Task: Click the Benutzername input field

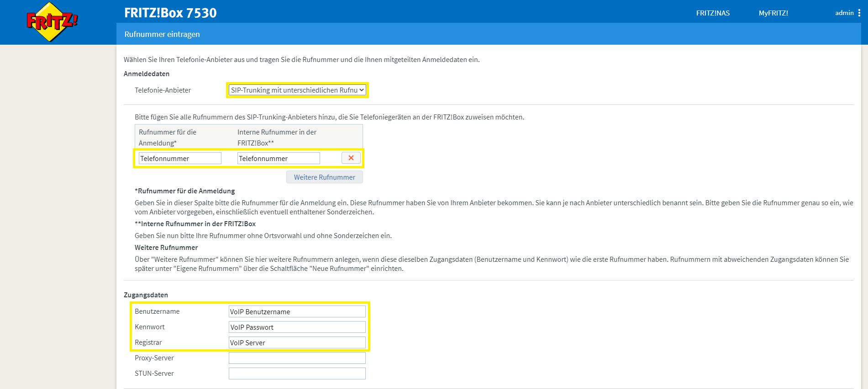Action: pyautogui.click(x=297, y=311)
